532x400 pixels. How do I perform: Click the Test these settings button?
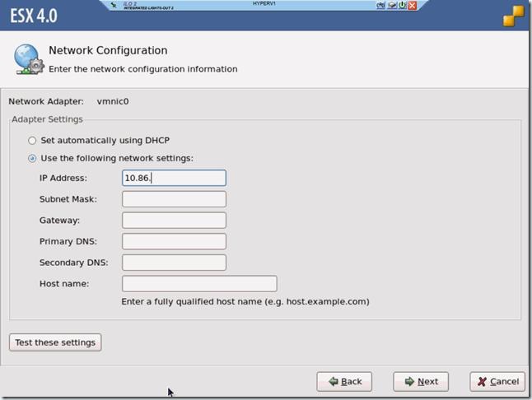click(55, 342)
